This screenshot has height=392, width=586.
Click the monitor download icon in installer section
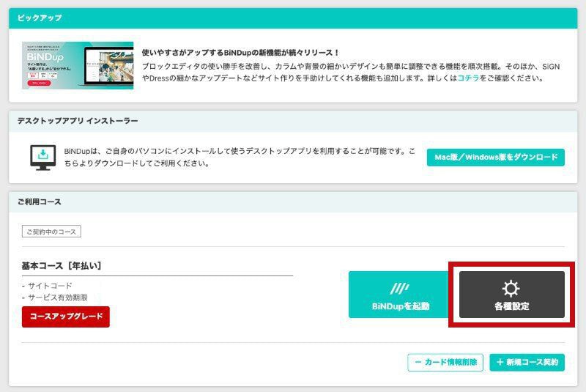pyautogui.click(x=42, y=157)
